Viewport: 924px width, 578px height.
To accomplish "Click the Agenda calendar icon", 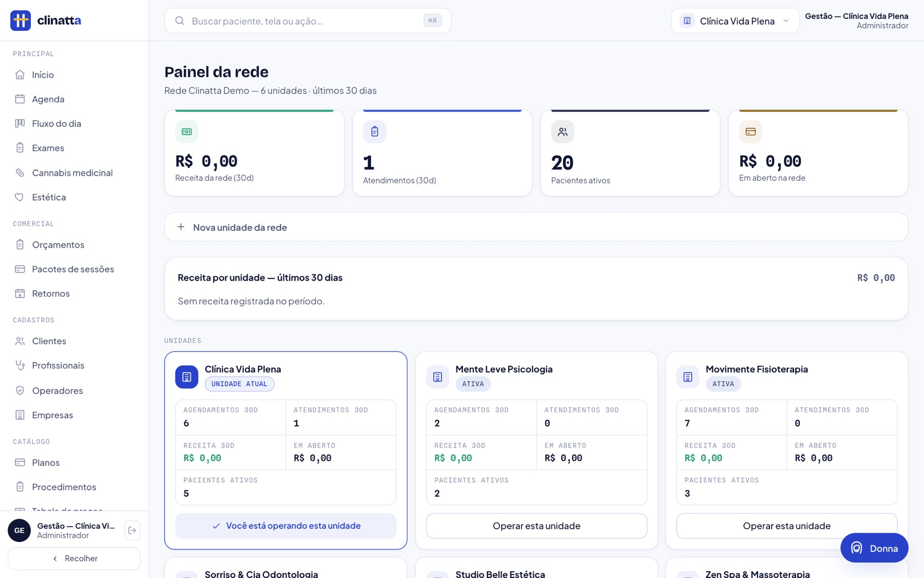I will pyautogui.click(x=20, y=99).
